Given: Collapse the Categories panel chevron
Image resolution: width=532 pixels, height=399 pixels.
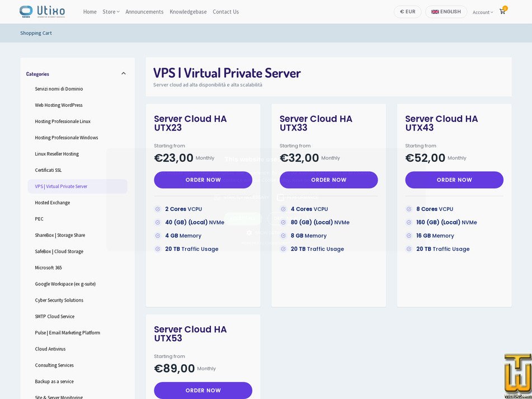Looking at the screenshot, I should (x=124, y=74).
